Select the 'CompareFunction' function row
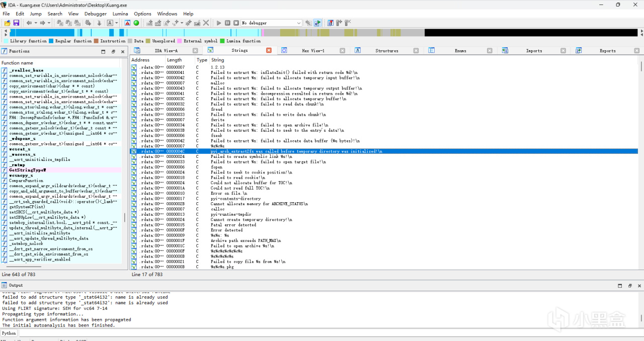Image resolution: width=644 pixels, height=341 pixels. coord(60,181)
